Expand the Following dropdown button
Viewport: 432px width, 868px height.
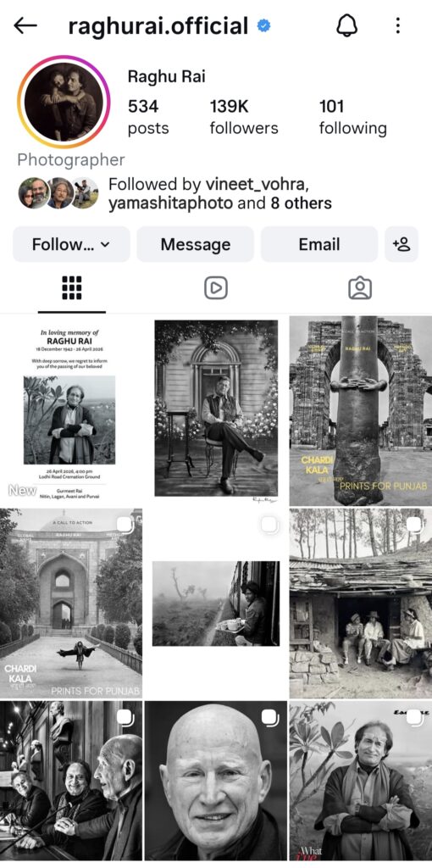pos(71,244)
